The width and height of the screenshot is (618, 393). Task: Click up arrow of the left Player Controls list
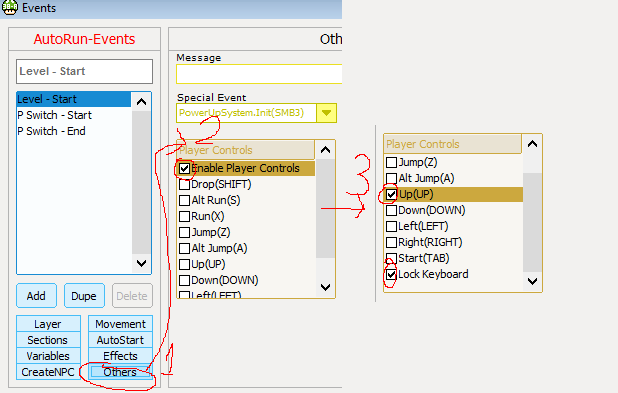pos(326,150)
